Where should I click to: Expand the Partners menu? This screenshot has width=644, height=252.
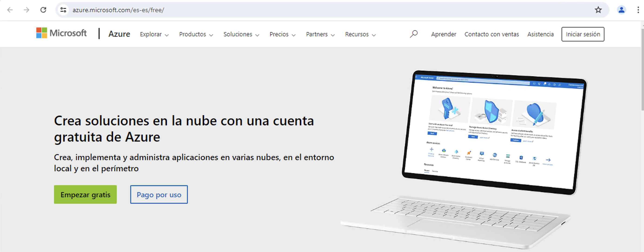pyautogui.click(x=320, y=34)
